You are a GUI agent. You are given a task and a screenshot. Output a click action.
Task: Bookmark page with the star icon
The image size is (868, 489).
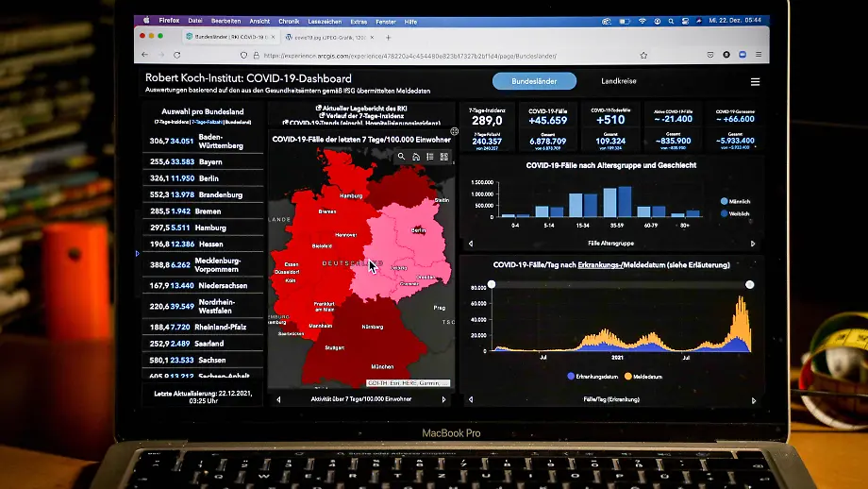pyautogui.click(x=643, y=56)
